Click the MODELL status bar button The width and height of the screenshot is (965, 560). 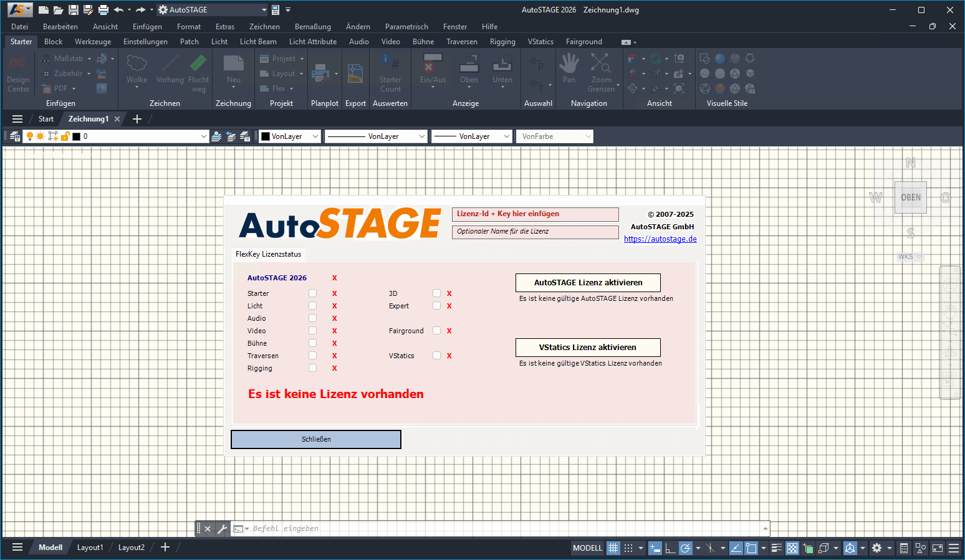[x=587, y=548]
